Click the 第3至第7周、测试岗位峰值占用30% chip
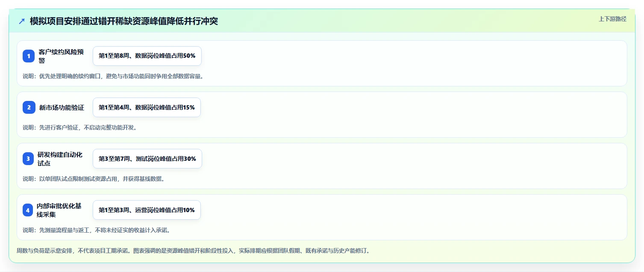The height and width of the screenshot is (272, 644). (147, 159)
